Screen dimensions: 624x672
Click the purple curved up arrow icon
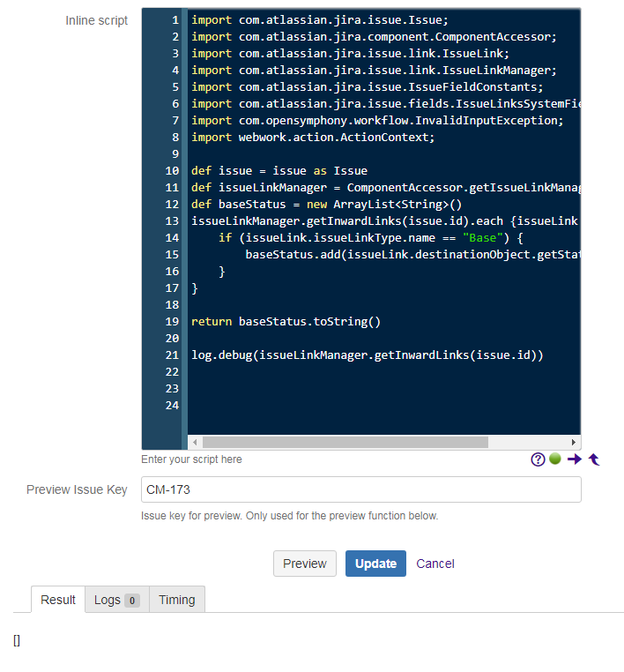point(594,459)
